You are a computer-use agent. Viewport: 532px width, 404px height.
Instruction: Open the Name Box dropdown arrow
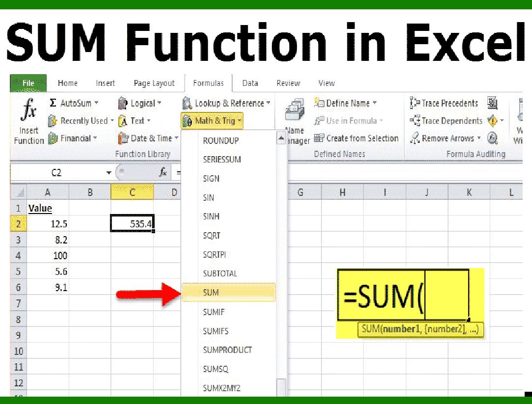click(x=108, y=173)
